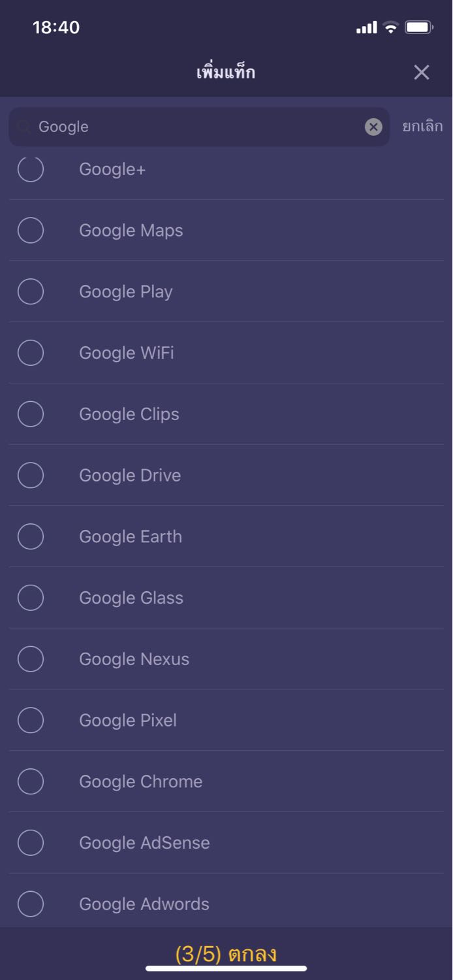
Task: Confirm tags with (3/5) ตกลง button
Action: (226, 954)
